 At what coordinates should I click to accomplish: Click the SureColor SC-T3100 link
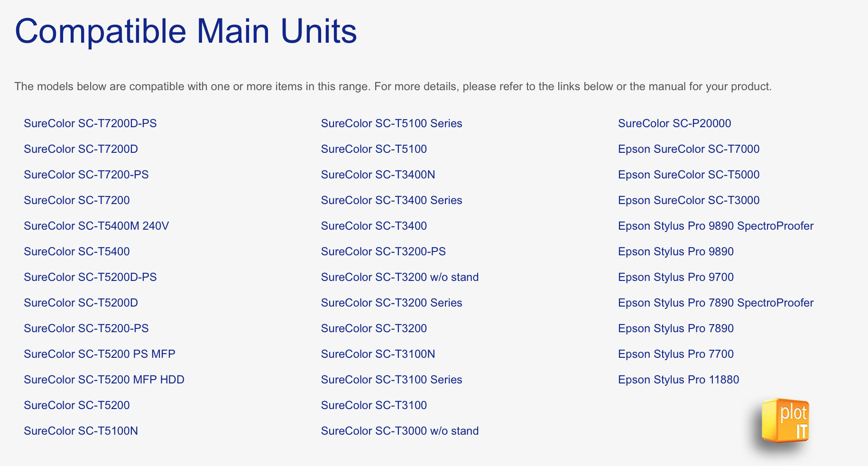(374, 405)
